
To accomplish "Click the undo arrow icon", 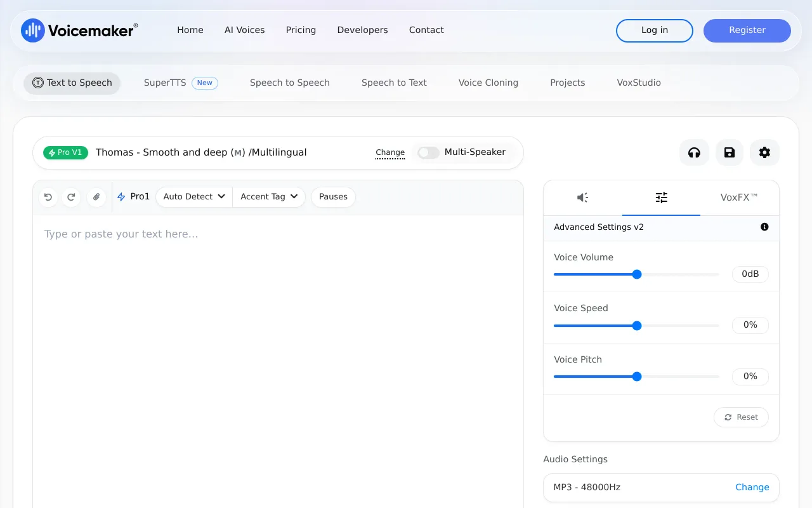I will [x=48, y=197].
